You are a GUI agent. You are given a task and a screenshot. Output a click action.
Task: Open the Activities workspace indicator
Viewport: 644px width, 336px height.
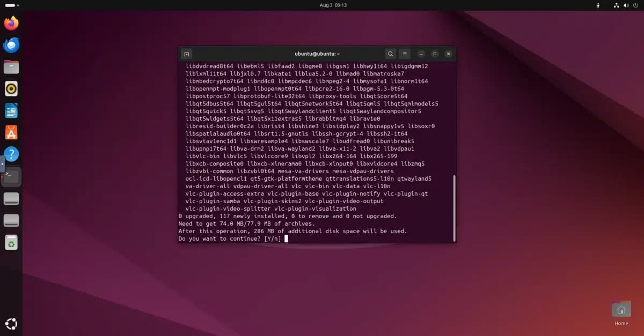(x=12, y=5)
